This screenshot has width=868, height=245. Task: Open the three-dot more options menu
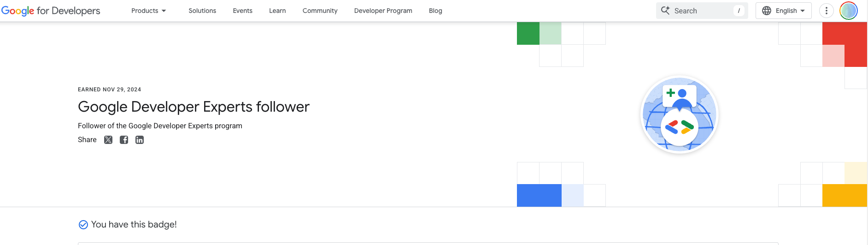(x=827, y=11)
